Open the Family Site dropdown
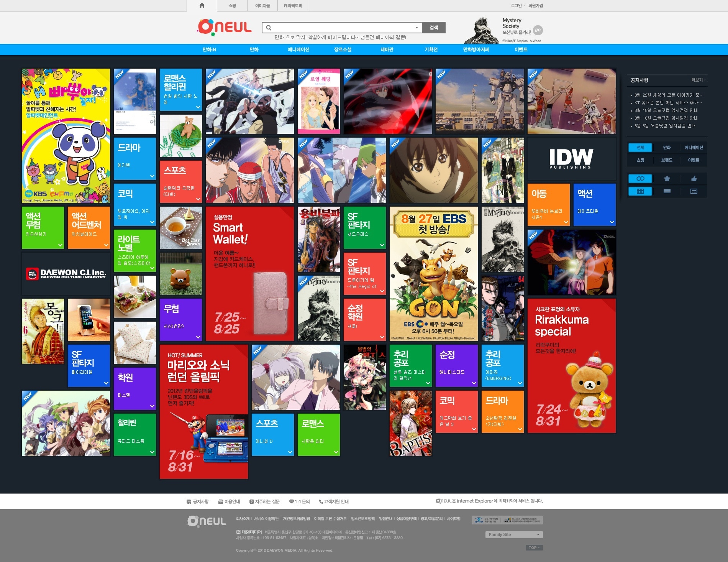This screenshot has width=728, height=562. [514, 534]
